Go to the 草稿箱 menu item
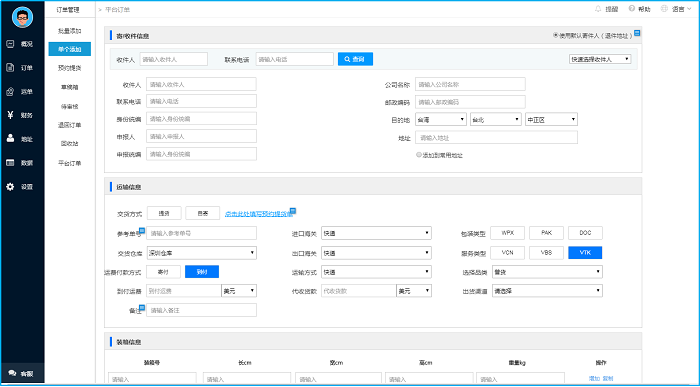Image resolution: width=700 pixels, height=387 pixels. tap(70, 87)
